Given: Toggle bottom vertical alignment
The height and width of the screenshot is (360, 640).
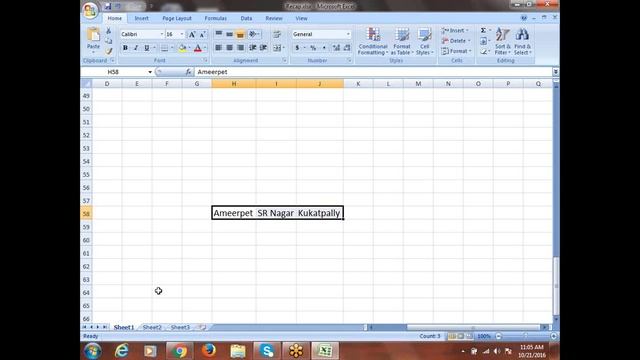Looking at the screenshot, I should coord(240,34).
